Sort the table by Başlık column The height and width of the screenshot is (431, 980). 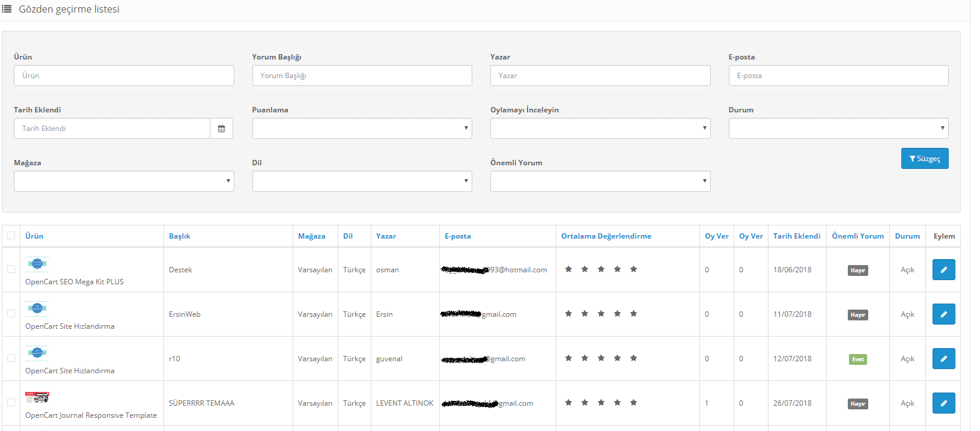click(180, 236)
